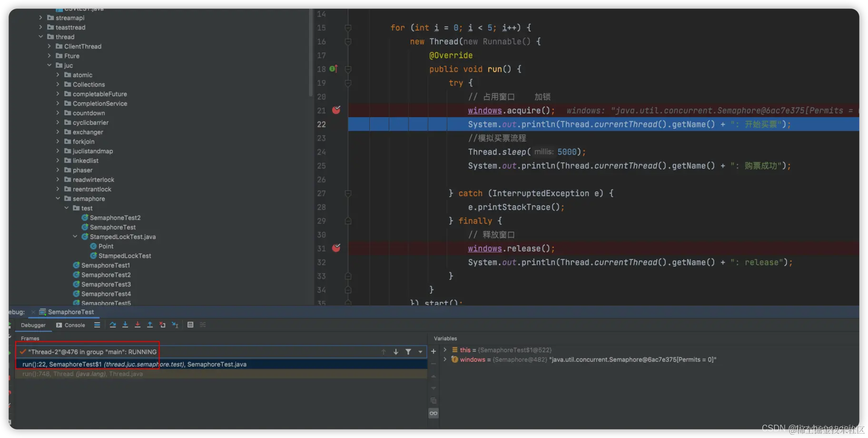This screenshot has width=868, height=438.
Task: Click 'windows' reference on line 21
Action: tap(485, 110)
